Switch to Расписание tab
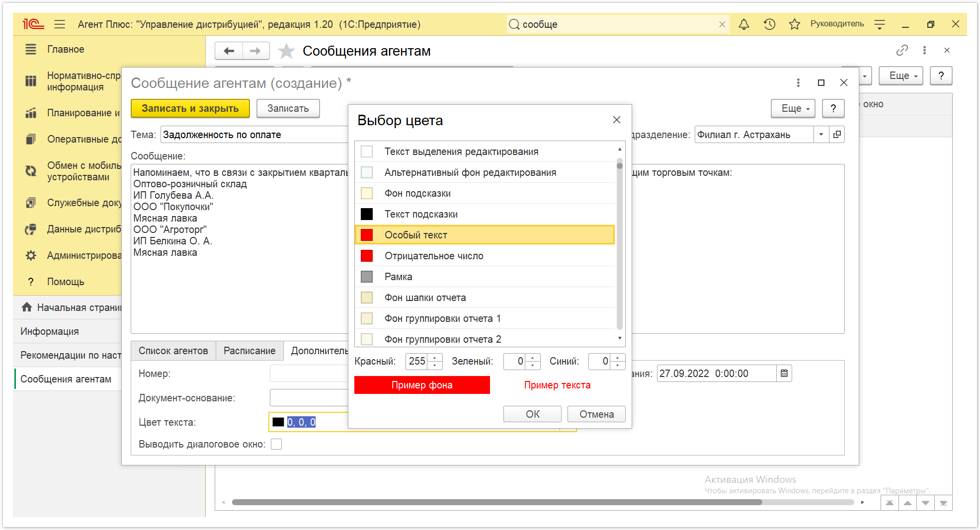Image resolution: width=980 pixels, height=530 pixels. (249, 351)
